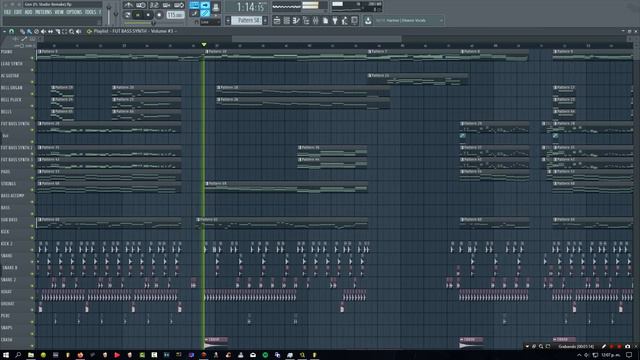Open the ADD menu
This screenshot has width=640, height=360.
point(29,12)
